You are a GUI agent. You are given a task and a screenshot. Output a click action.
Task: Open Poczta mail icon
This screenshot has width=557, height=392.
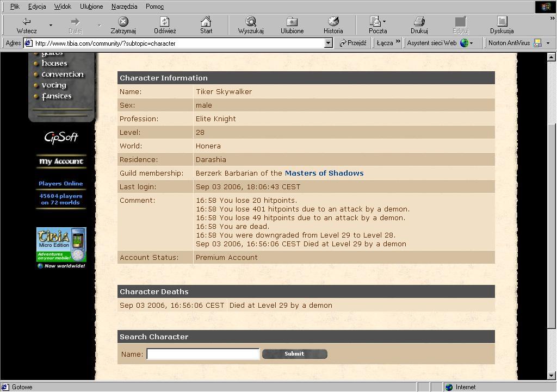(375, 21)
